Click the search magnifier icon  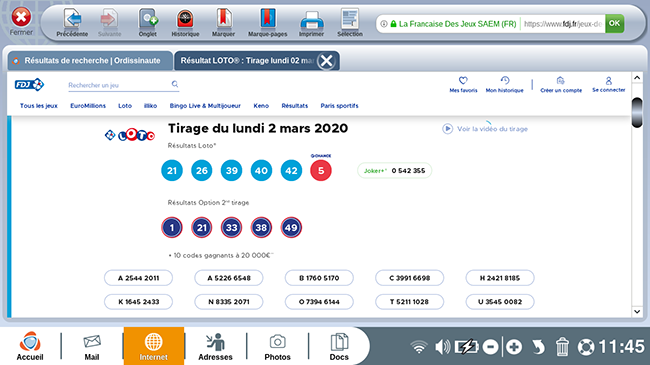[x=175, y=84]
